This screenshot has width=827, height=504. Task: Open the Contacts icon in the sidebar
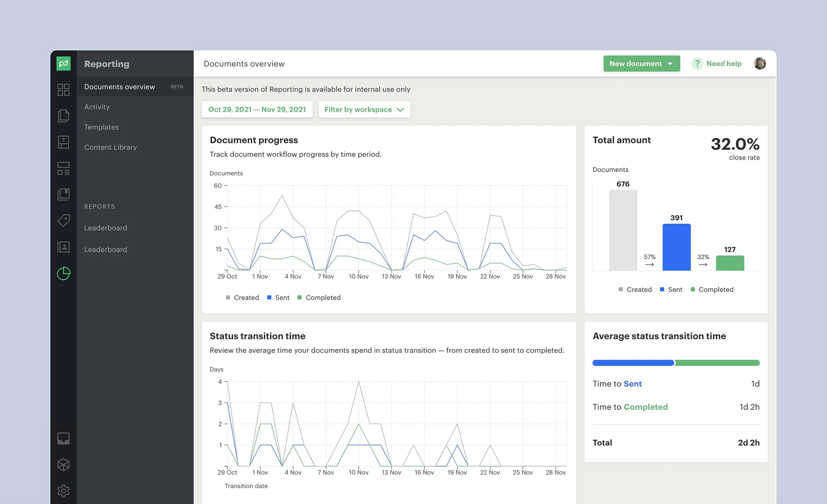64,246
